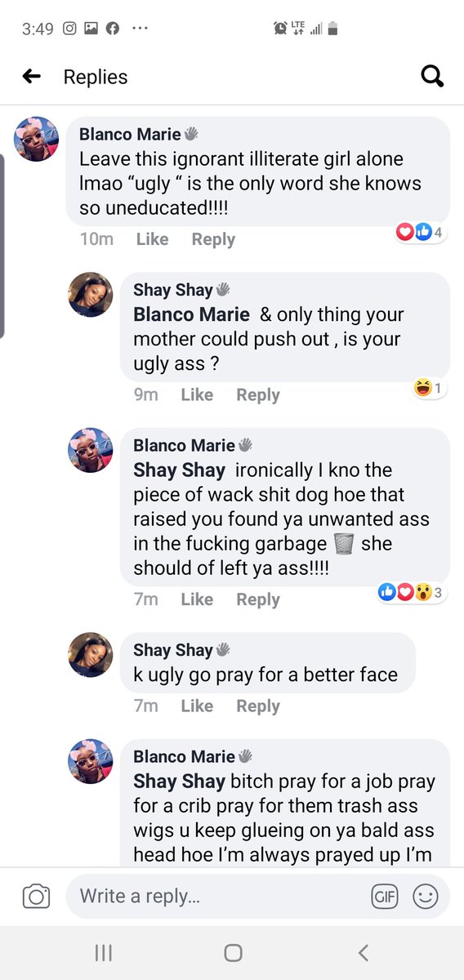Reply to Shay Shay's 9m comment
Image resolution: width=464 pixels, height=980 pixels.
(258, 394)
